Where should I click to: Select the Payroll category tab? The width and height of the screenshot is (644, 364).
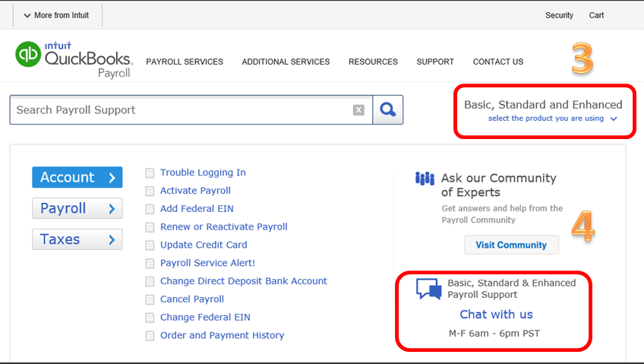pyautogui.click(x=77, y=208)
